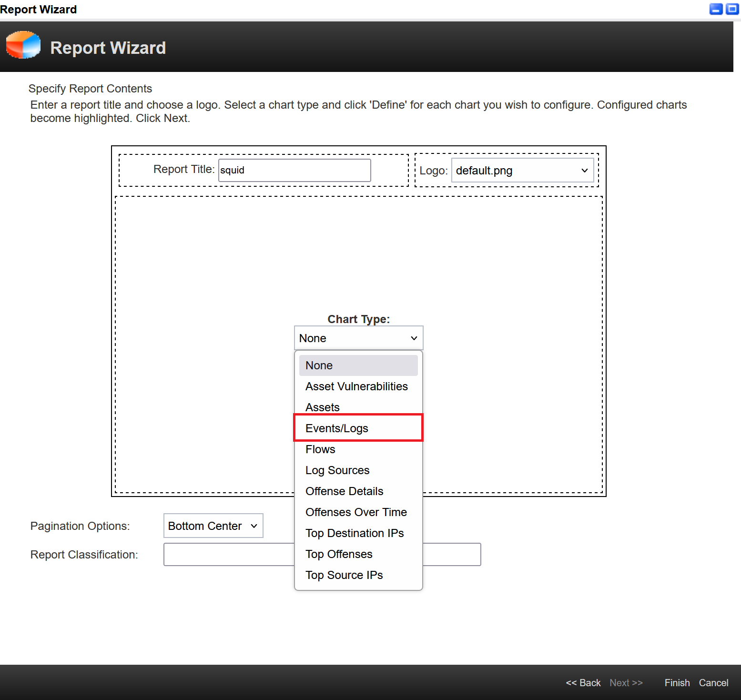This screenshot has height=700, width=741.
Task: Open the Pagination Options dropdown
Action: coord(213,526)
